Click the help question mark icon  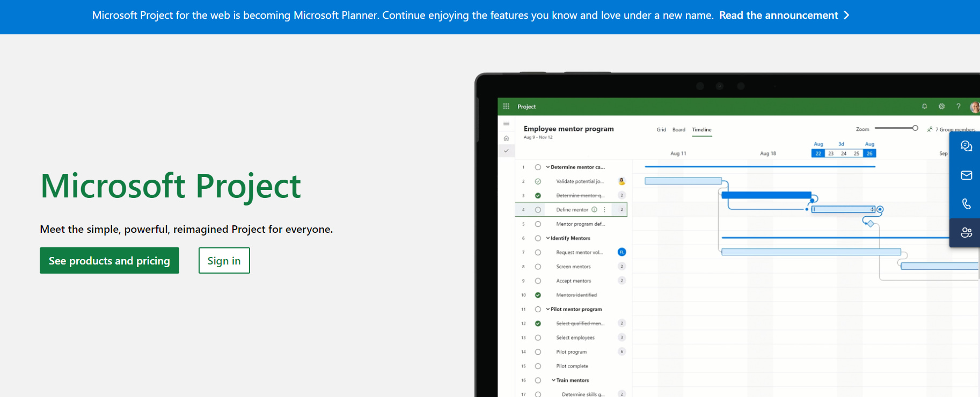tap(958, 107)
